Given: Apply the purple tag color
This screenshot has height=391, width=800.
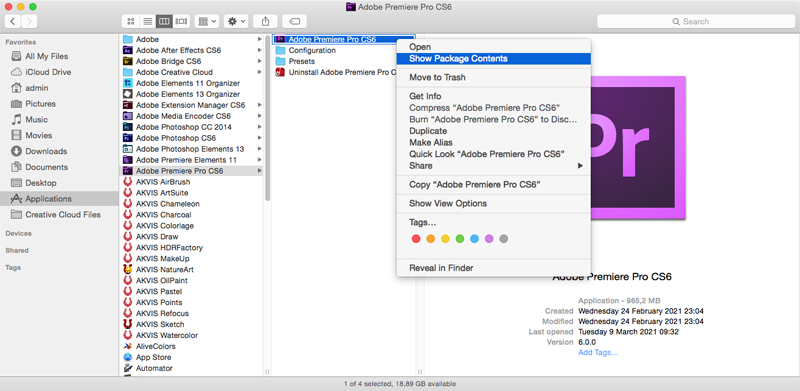Looking at the screenshot, I should point(489,239).
